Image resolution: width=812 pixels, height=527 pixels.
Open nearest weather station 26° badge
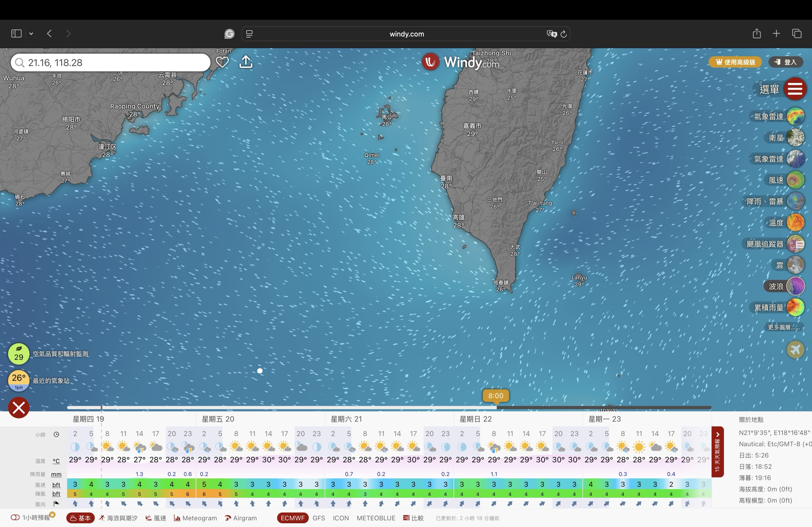click(19, 381)
